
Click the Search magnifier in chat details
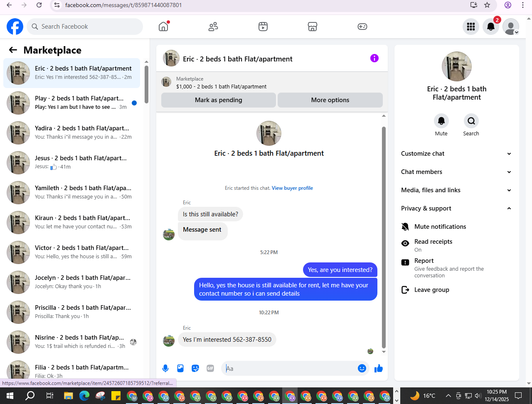pyautogui.click(x=471, y=121)
